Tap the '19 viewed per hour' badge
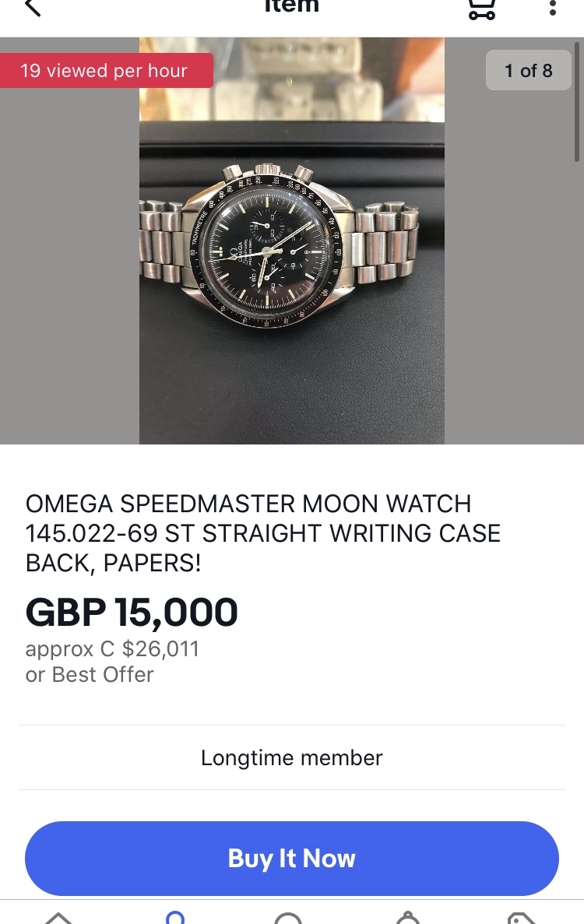The width and height of the screenshot is (584, 924). (x=105, y=71)
